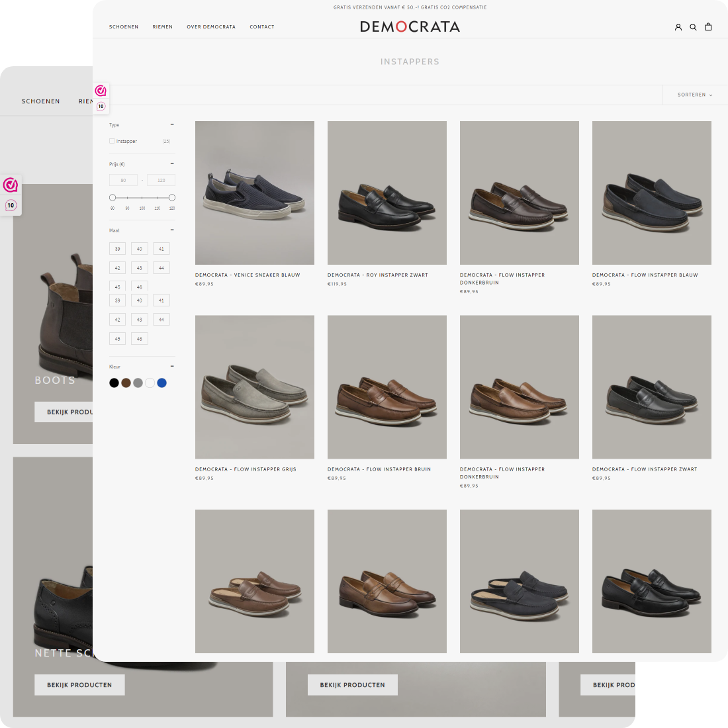
Task: Open the account icon in the header
Action: click(678, 27)
